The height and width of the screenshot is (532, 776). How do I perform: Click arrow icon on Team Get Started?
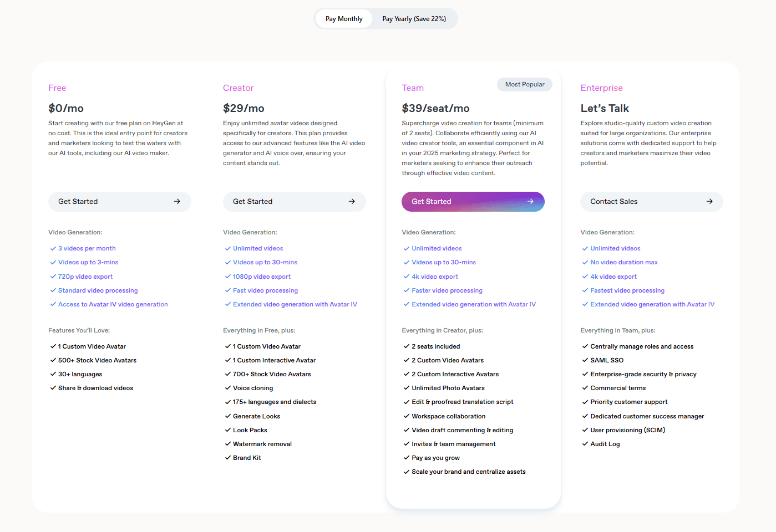point(530,202)
